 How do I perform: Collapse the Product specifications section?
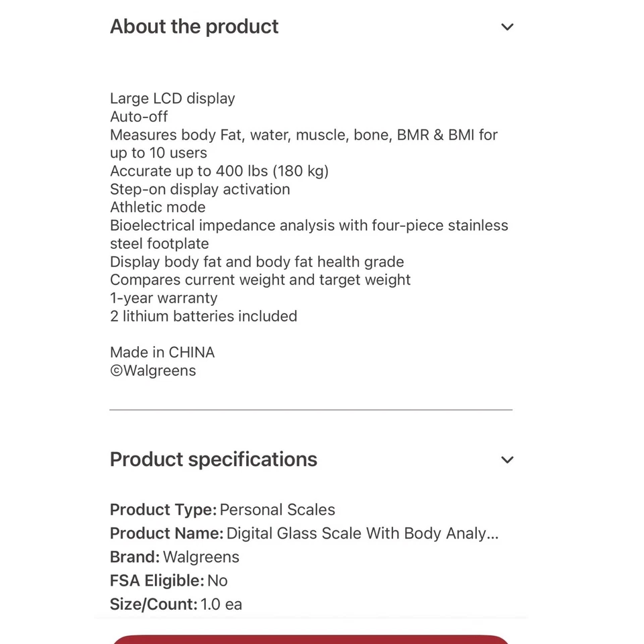[x=507, y=460]
